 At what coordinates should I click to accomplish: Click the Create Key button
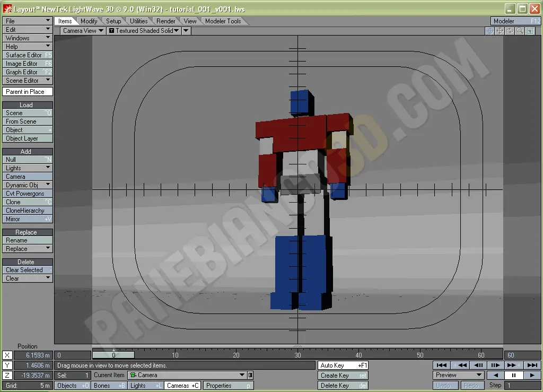(x=343, y=376)
